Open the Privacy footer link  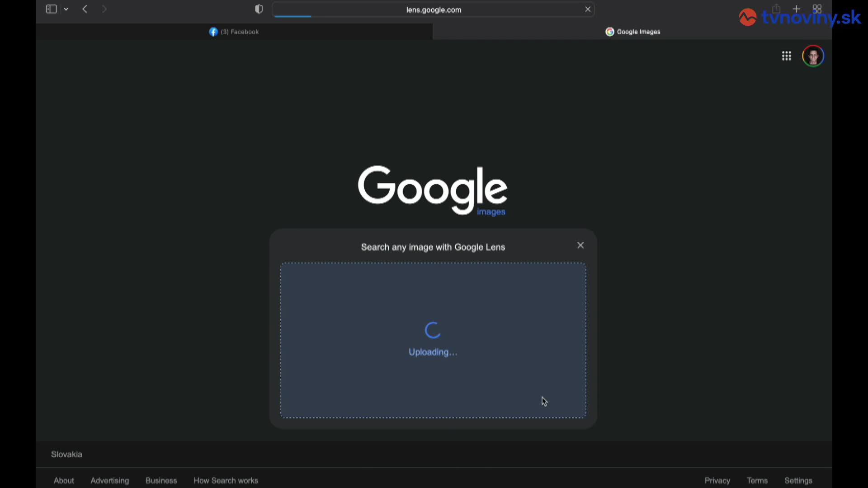(717, 480)
